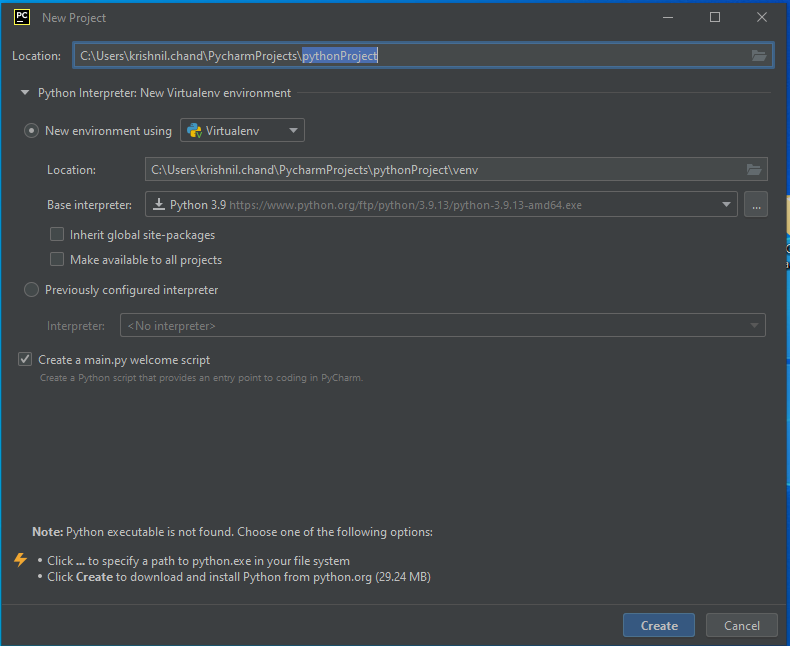Close the New Project window

pyautogui.click(x=762, y=17)
